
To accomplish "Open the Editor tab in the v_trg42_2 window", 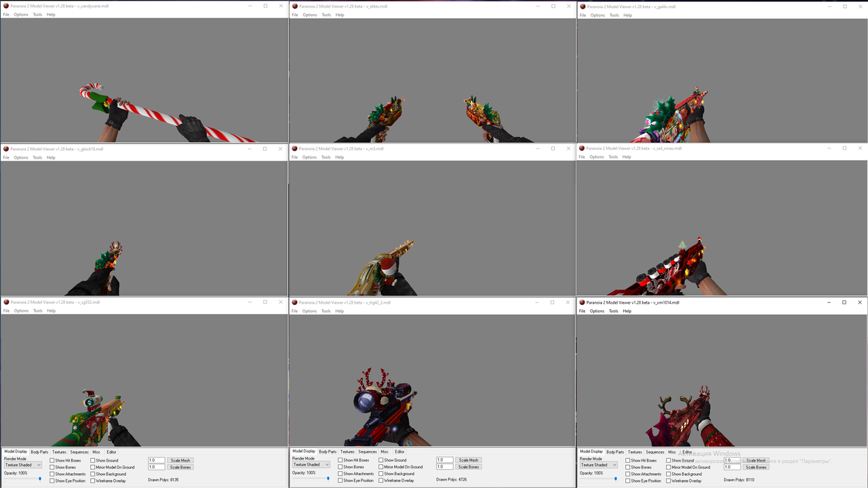I will point(399,451).
